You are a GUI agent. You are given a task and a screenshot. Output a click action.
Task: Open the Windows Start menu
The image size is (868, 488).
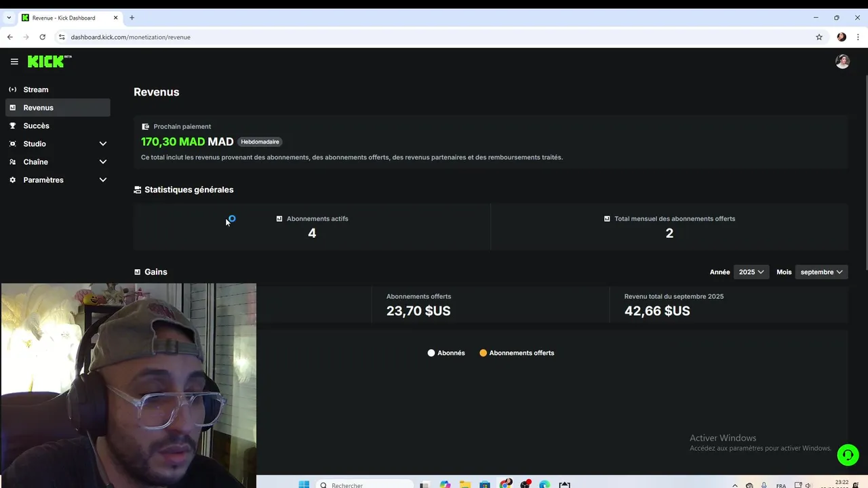coord(304,484)
